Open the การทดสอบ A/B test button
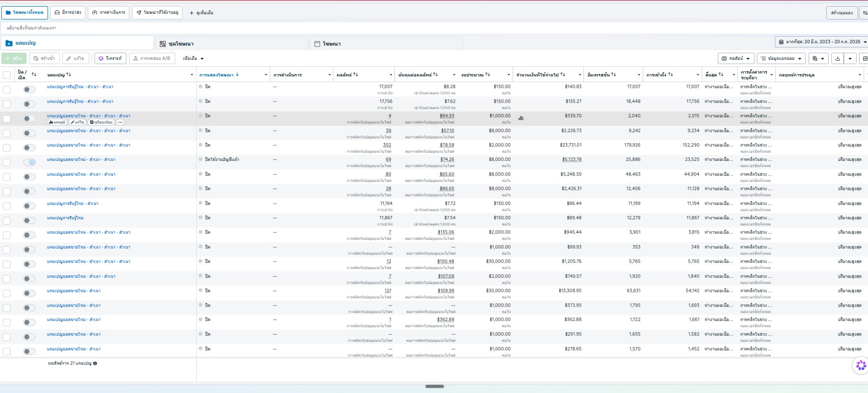This screenshot has width=868, height=393. pyautogui.click(x=152, y=58)
